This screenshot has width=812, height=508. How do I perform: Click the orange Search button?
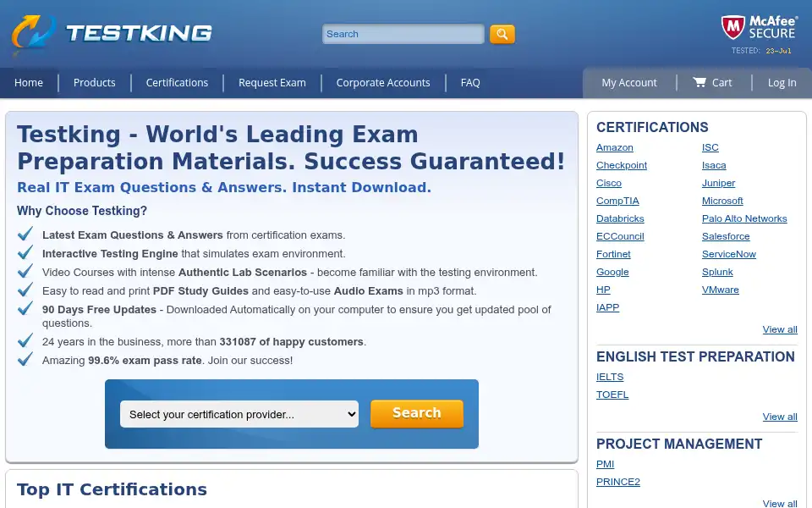416,414
